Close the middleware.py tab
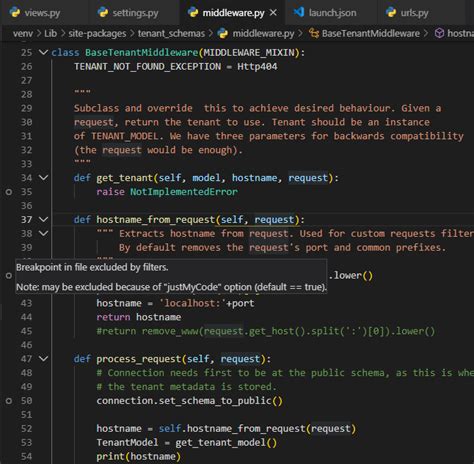Image resolution: width=474 pixels, height=464 pixels. coord(273,13)
